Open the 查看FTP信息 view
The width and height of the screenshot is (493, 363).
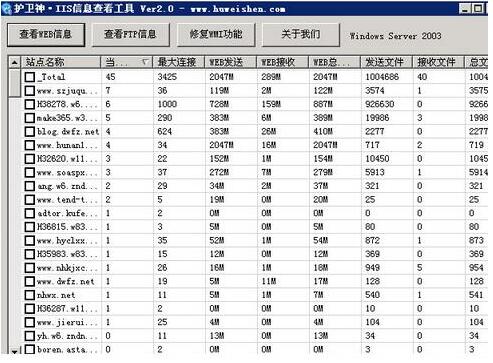130,34
